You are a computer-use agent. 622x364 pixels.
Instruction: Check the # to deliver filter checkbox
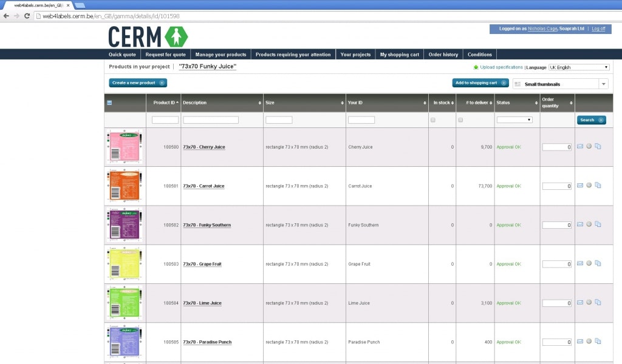pos(460,120)
